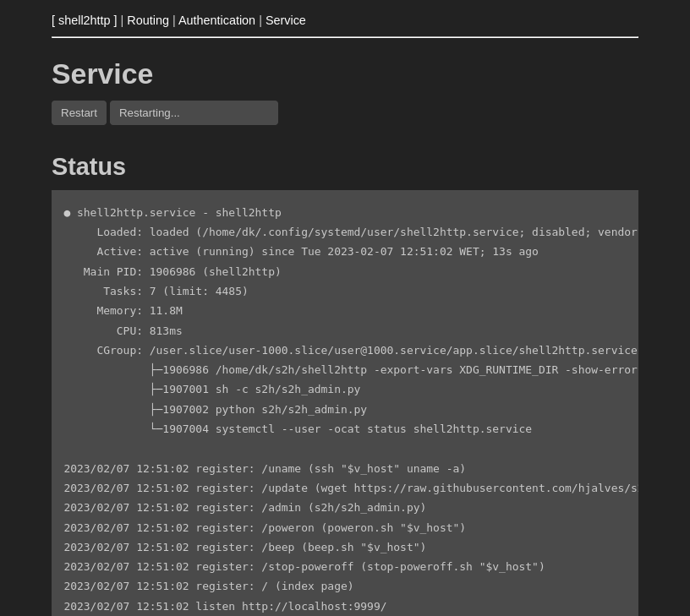Open the Service page link
The width and height of the screenshot is (690, 616).
click(285, 20)
